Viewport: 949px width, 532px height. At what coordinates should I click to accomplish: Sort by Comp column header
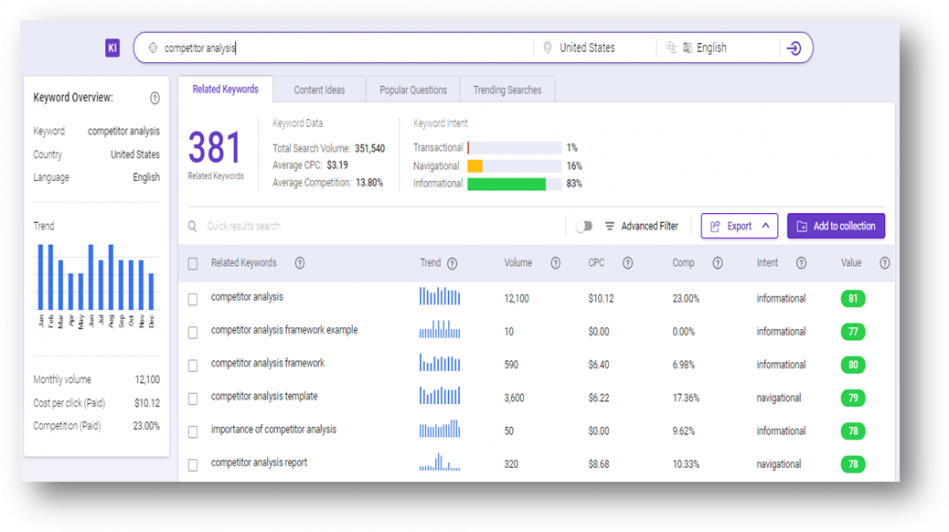[683, 263]
